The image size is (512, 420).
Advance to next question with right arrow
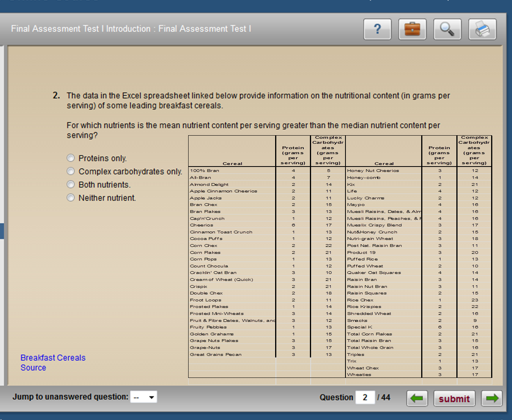(492, 398)
